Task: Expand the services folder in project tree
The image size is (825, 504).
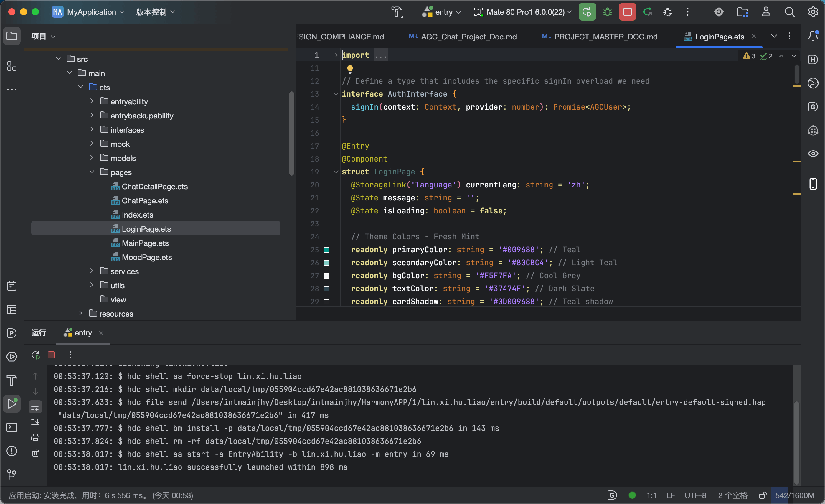Action: (x=92, y=271)
